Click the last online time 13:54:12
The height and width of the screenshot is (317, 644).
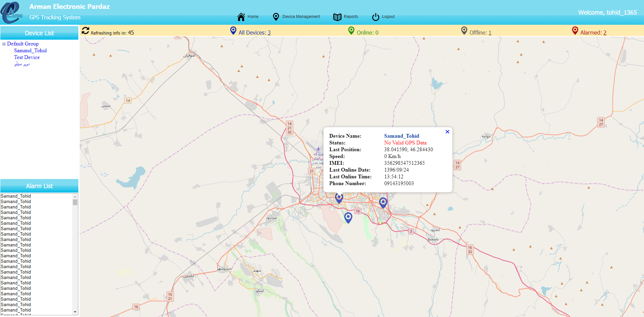(x=394, y=177)
